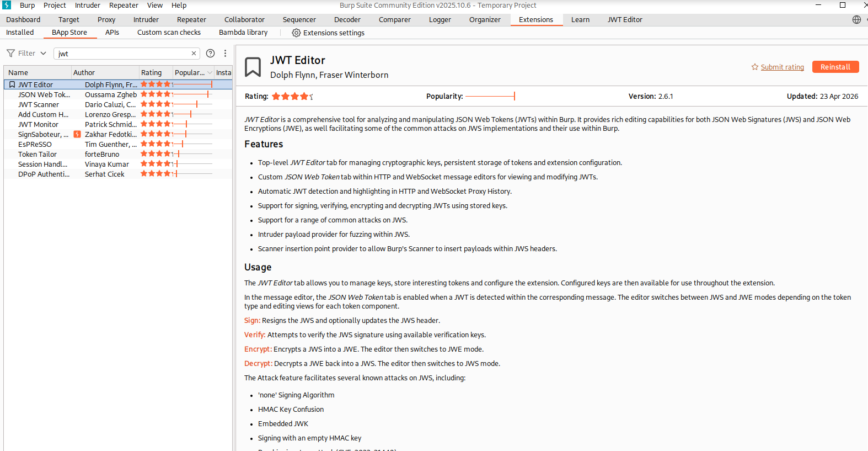868x451 pixels.
Task: Select the JWT Scanner extension row
Action: pyautogui.click(x=118, y=104)
